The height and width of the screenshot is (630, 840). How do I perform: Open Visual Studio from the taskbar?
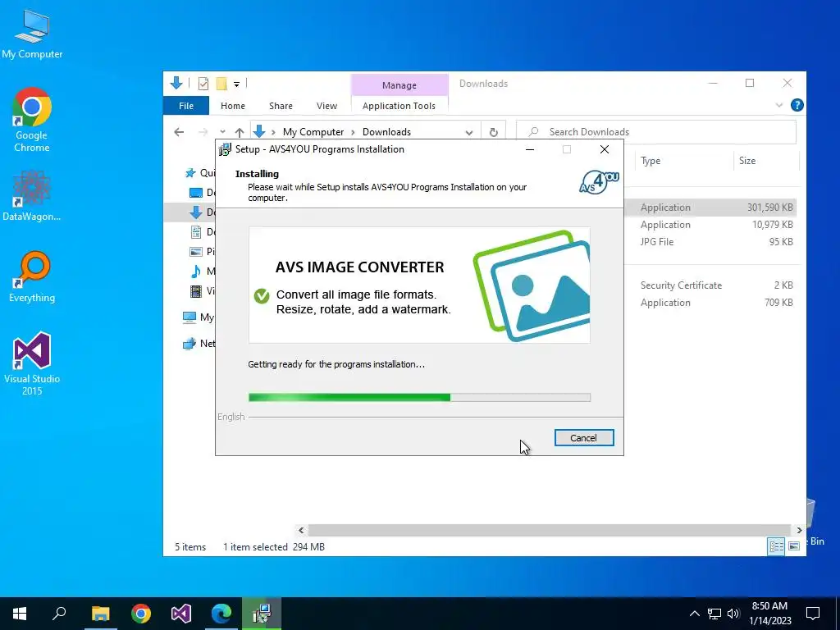coord(181,614)
